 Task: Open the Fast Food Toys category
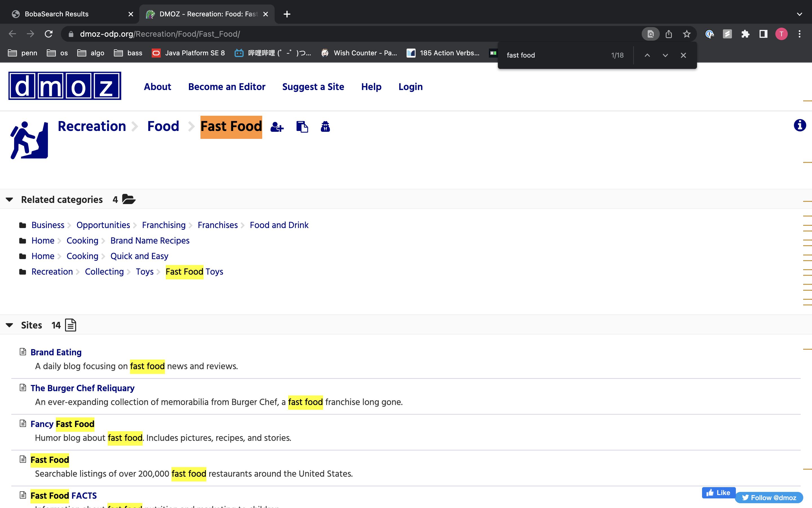pos(194,271)
